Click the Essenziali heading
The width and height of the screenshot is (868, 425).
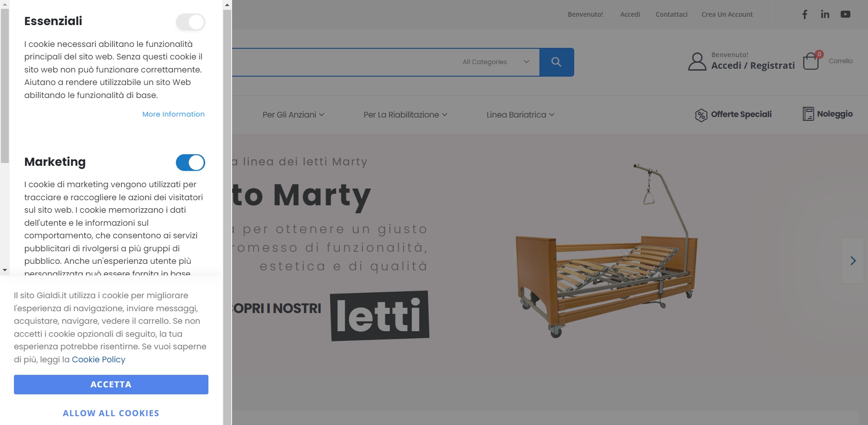[x=53, y=21]
